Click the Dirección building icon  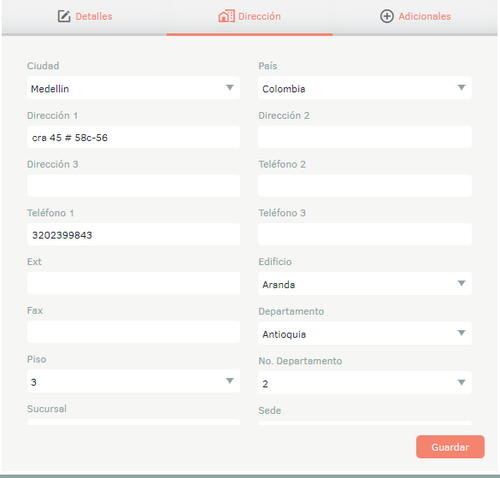pyautogui.click(x=227, y=16)
